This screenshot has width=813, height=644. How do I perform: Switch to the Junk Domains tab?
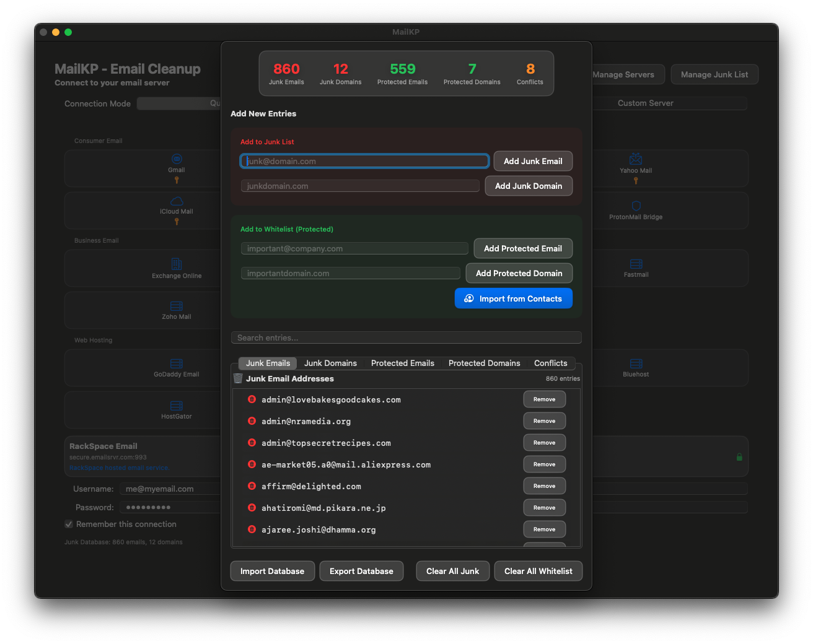pyautogui.click(x=330, y=363)
